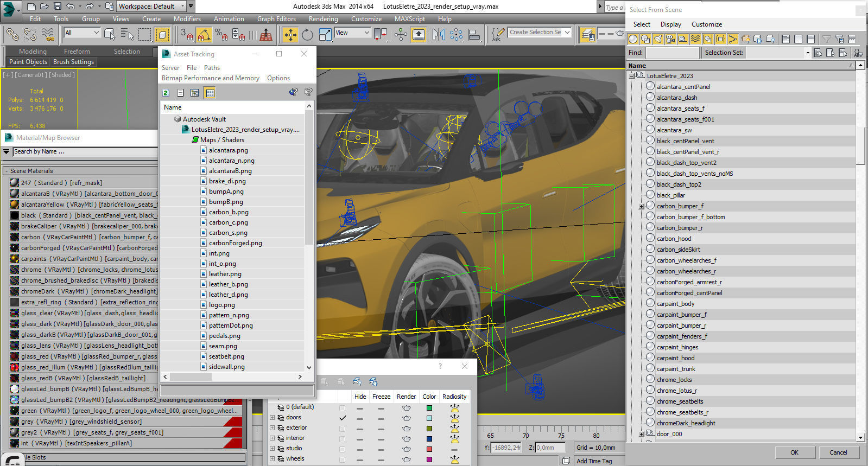Viewport: 868px width, 466px height.
Task: Activate the Select and Scale tool
Action: pyautogui.click(x=325, y=35)
